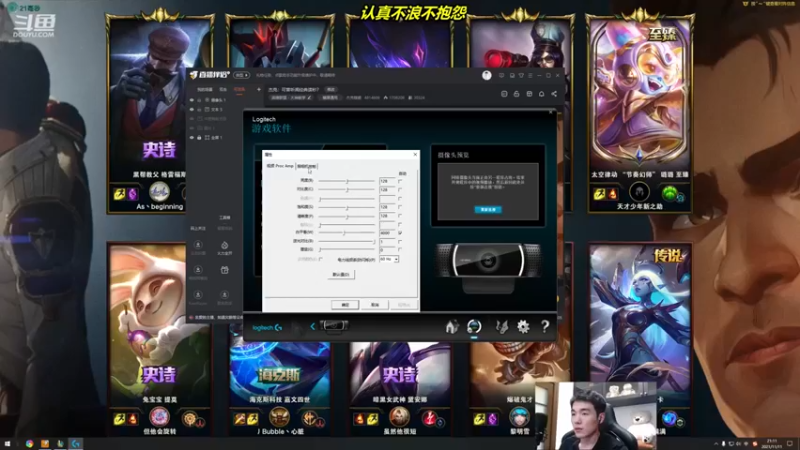Screen dimensions: 800x450
Task: Enable auto checkbox for 饱和度 saturation
Action: (400, 207)
